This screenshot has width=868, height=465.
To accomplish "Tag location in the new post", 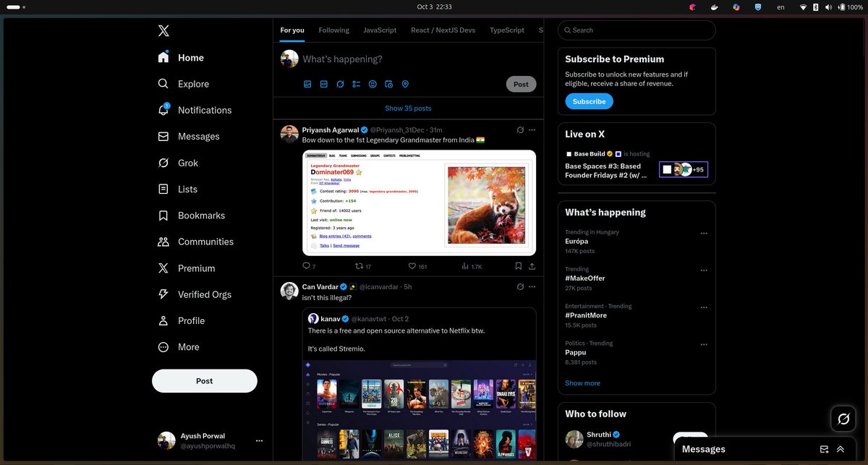I will [405, 84].
